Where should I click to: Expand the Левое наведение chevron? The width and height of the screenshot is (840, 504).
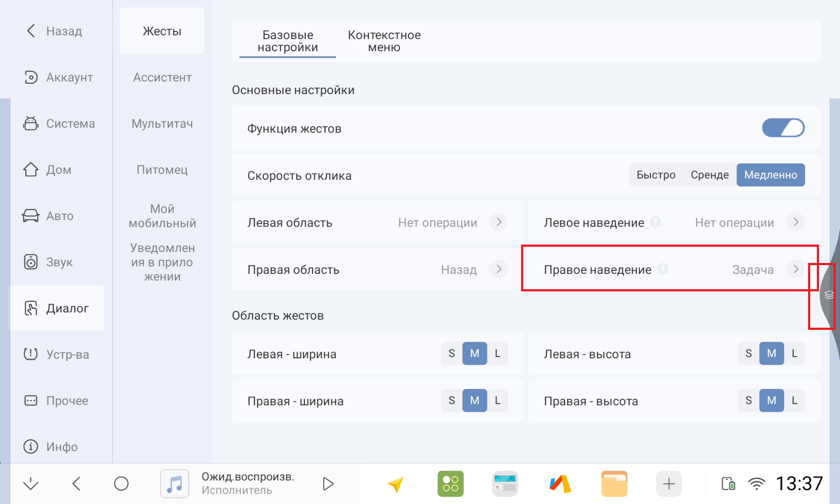[x=795, y=222]
